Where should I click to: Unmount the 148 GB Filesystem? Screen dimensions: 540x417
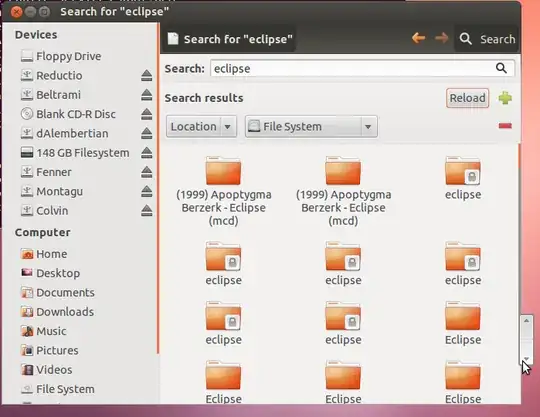click(146, 153)
